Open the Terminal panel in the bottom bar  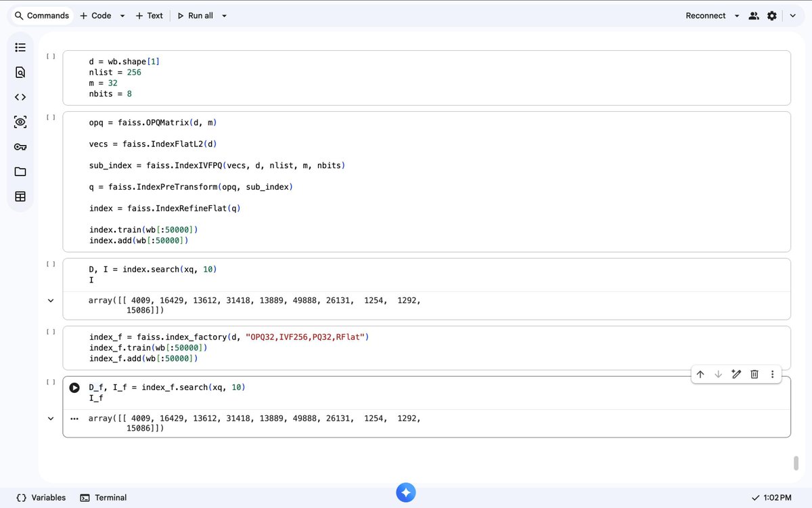click(x=104, y=497)
